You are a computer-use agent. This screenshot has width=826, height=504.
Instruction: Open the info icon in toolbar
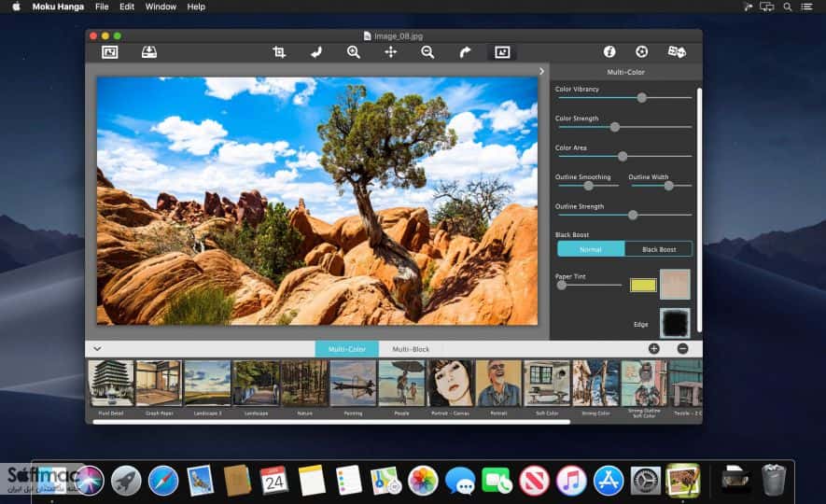tap(609, 51)
